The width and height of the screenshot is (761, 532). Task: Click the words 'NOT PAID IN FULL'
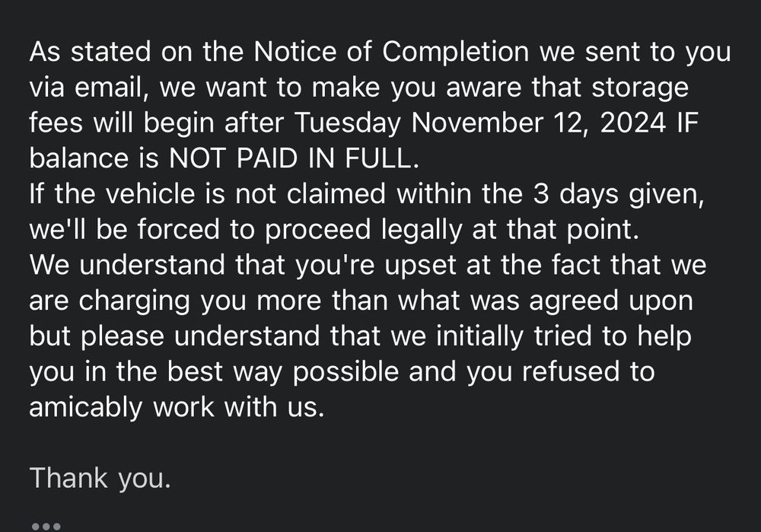point(290,158)
